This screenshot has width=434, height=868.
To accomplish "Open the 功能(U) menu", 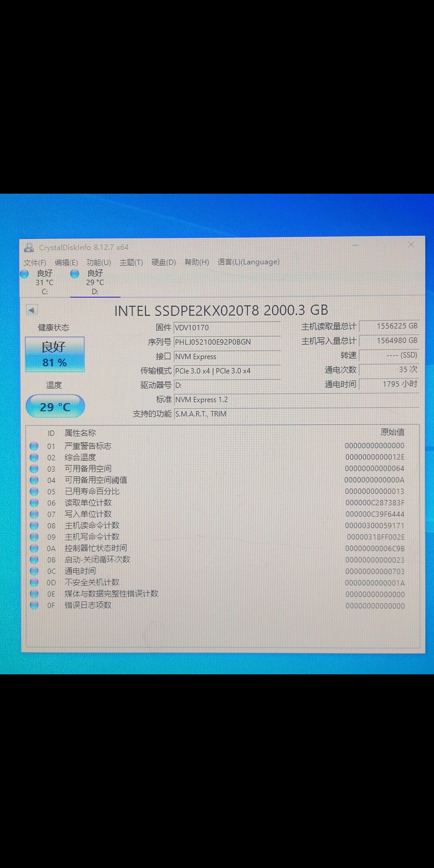I will [99, 262].
